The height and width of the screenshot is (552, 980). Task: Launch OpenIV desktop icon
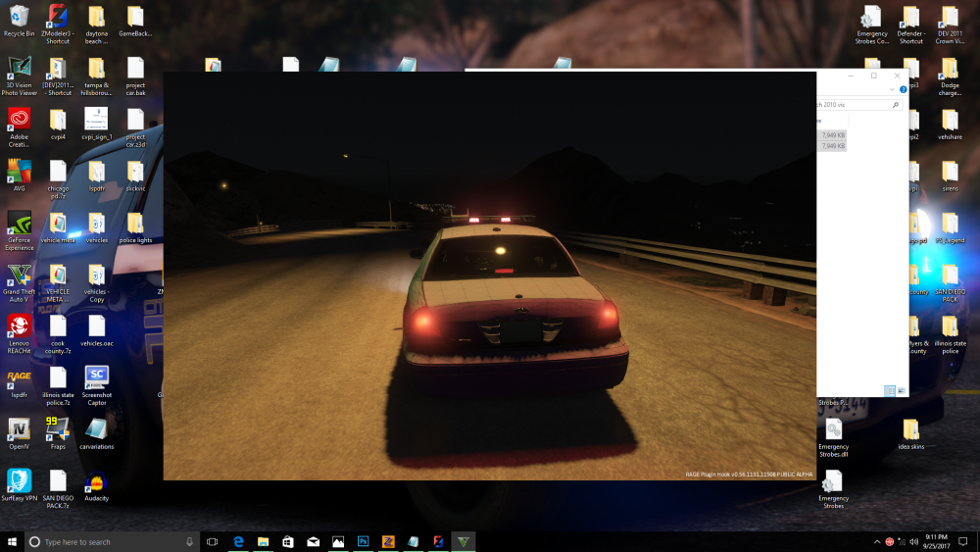pyautogui.click(x=20, y=433)
